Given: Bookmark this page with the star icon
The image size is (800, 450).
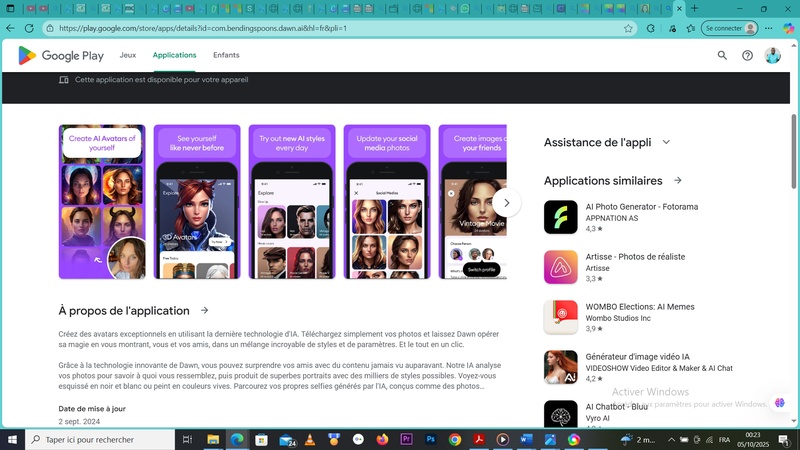Looking at the screenshot, I should click(628, 28).
